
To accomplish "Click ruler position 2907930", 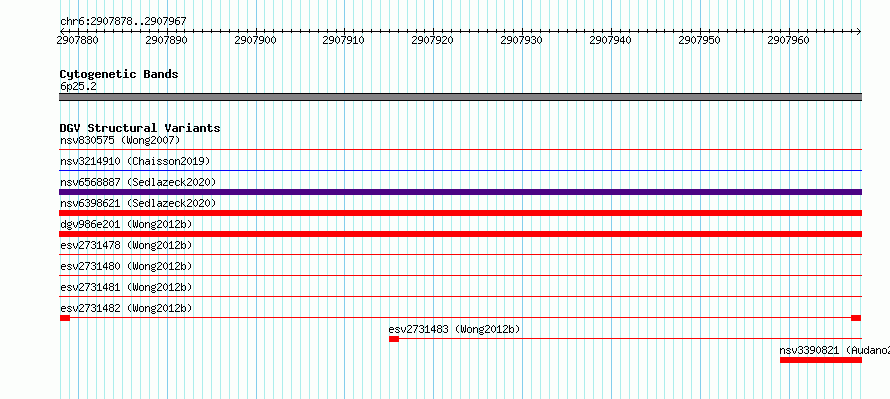I will (x=522, y=40).
